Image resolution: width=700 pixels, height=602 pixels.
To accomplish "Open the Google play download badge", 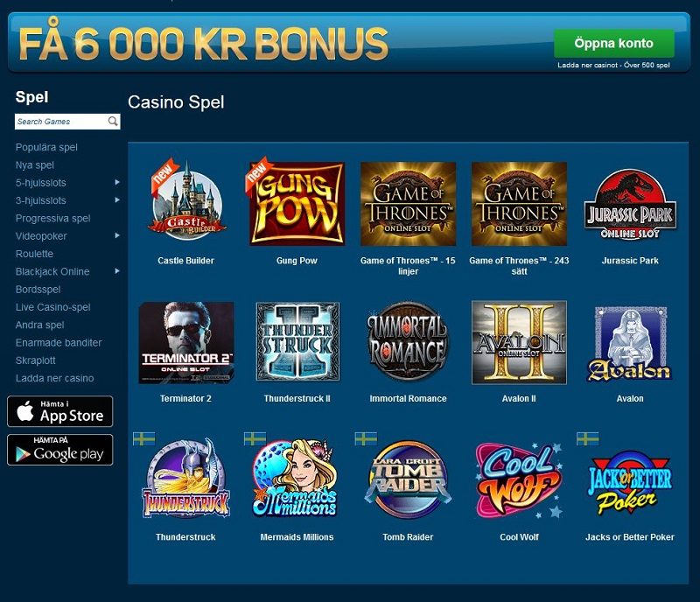I will coord(59,450).
